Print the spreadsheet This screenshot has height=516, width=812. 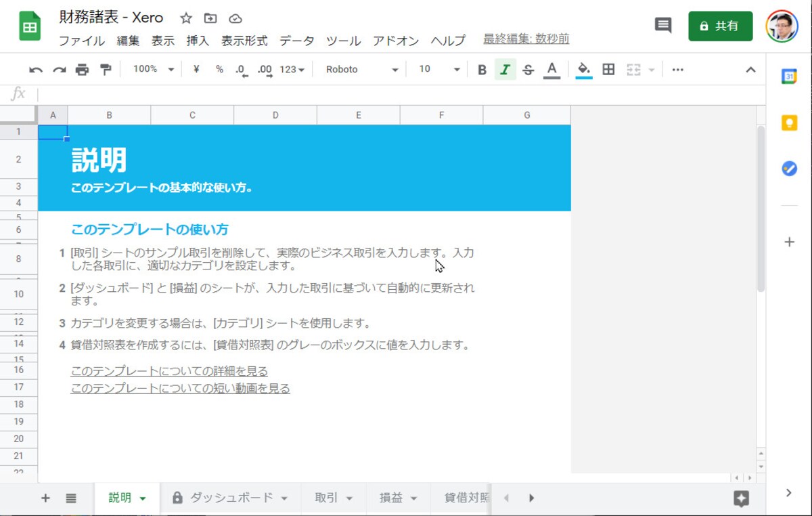82,69
